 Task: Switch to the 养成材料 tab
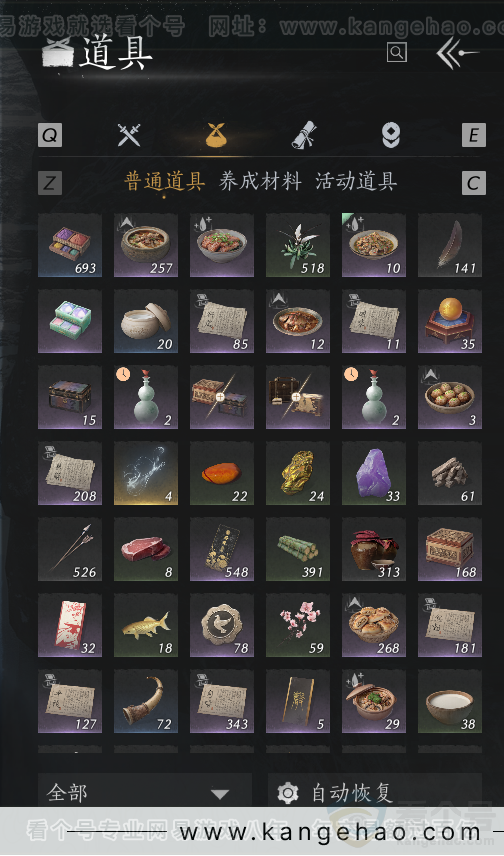click(260, 181)
